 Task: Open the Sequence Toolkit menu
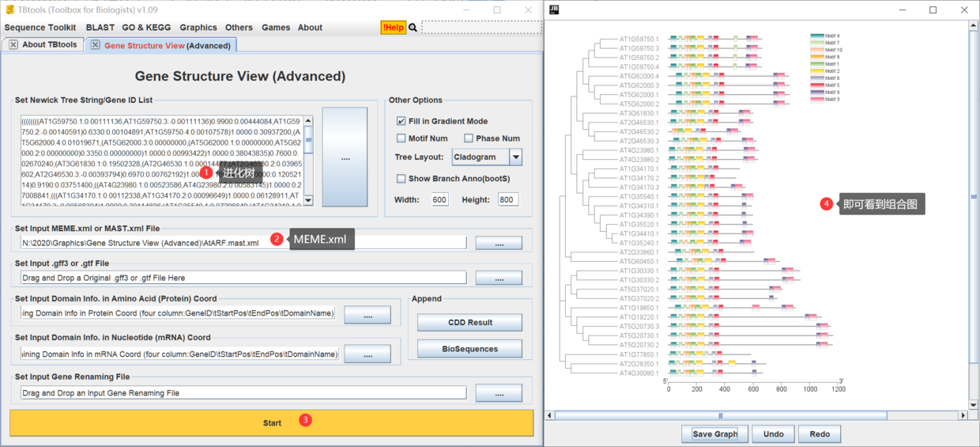pos(40,28)
